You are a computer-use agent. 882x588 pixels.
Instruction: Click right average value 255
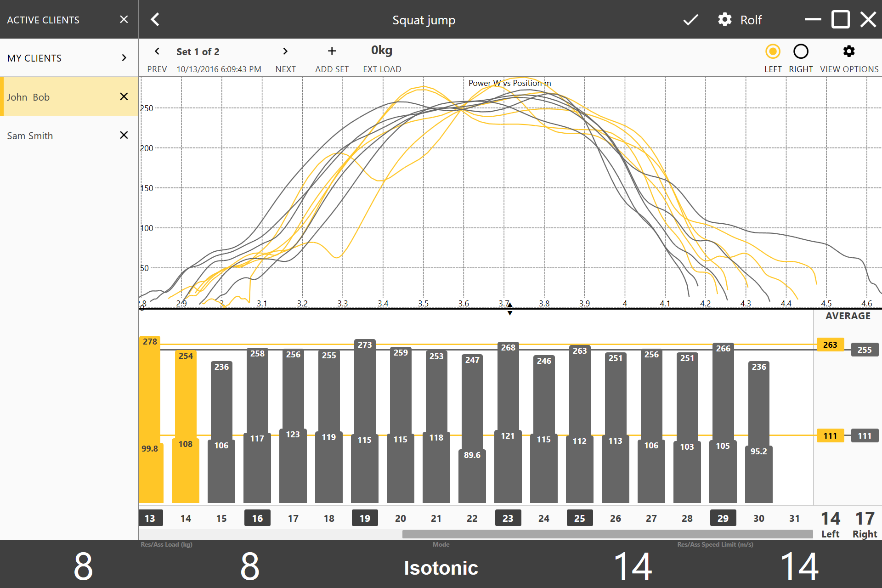click(865, 350)
